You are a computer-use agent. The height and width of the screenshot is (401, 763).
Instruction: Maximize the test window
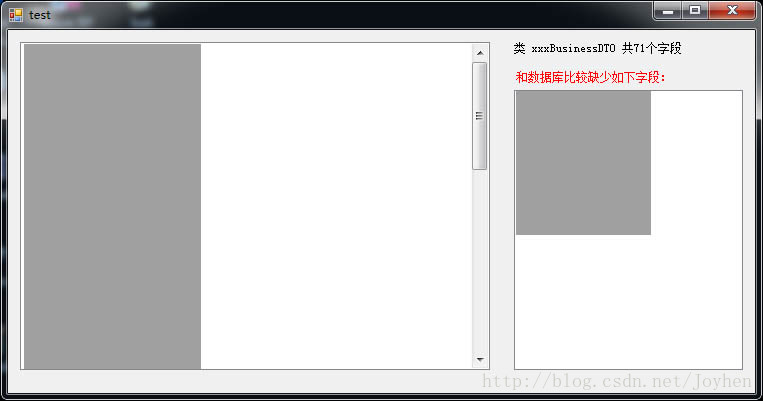(695, 11)
